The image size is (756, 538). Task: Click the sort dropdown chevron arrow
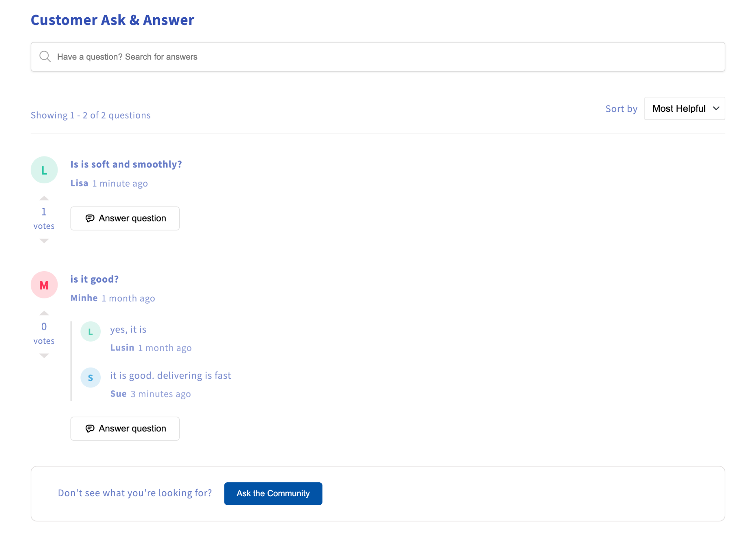click(x=716, y=108)
